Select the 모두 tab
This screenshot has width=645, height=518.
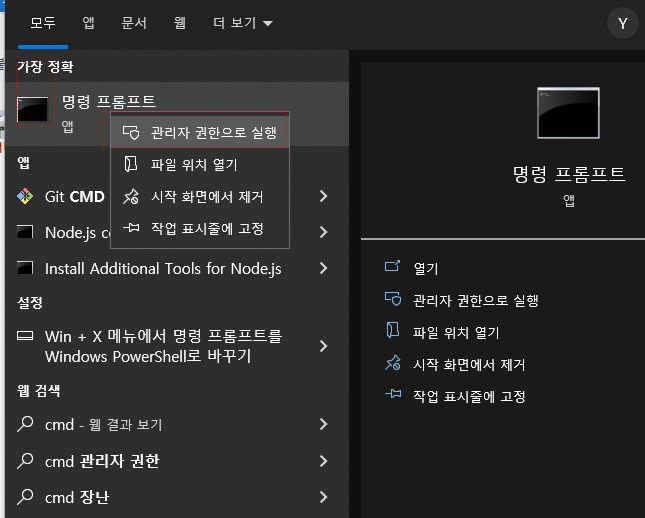pyautogui.click(x=43, y=23)
